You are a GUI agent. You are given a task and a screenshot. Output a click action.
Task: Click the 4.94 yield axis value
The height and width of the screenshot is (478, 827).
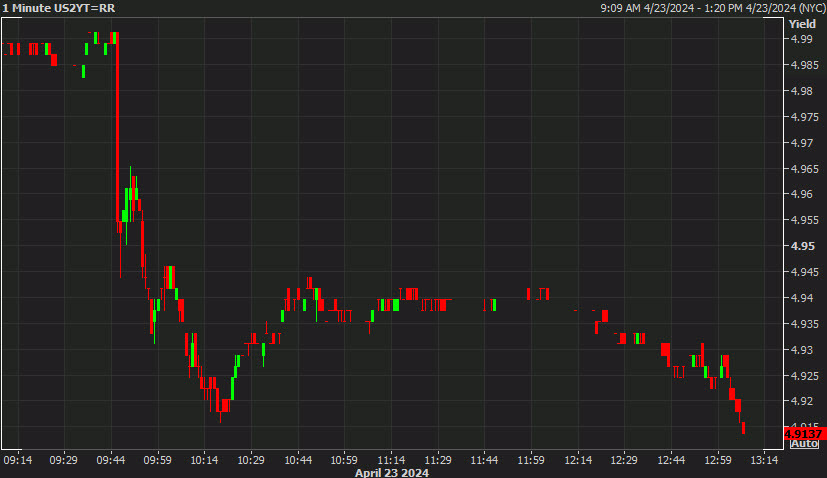[x=802, y=298]
